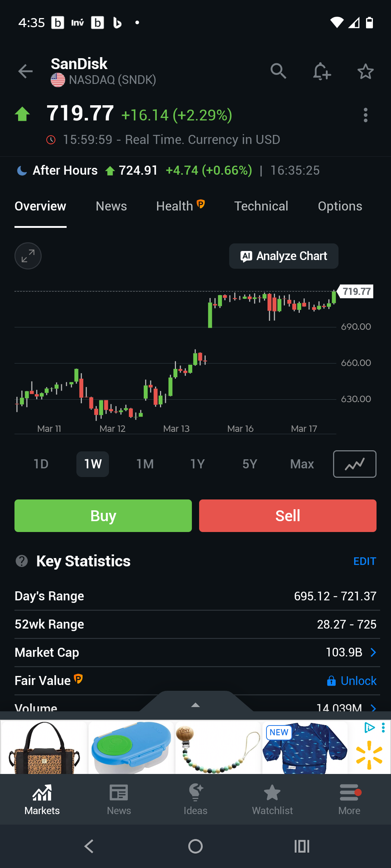Screen dimensions: 391x868
Task: Select 1D chart timeframe
Action: [41, 464]
